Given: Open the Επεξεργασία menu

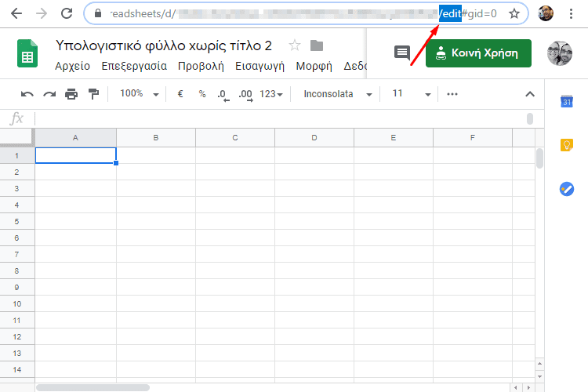Looking at the screenshot, I should [x=134, y=67].
